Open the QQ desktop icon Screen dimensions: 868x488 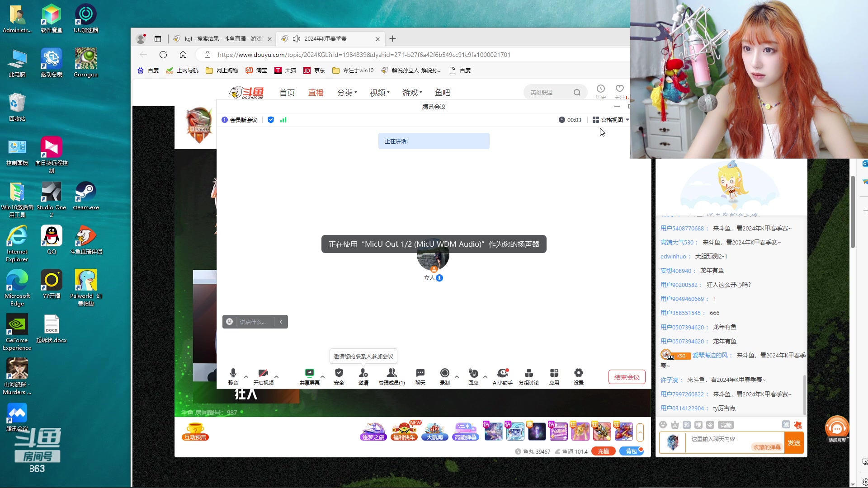52,240
